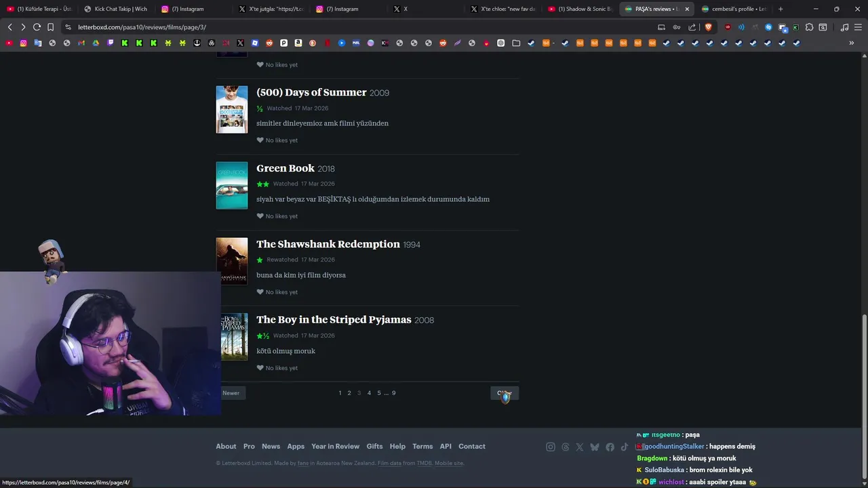
Task: Open Letterboxd's Instagram footer icon
Action: 551,447
